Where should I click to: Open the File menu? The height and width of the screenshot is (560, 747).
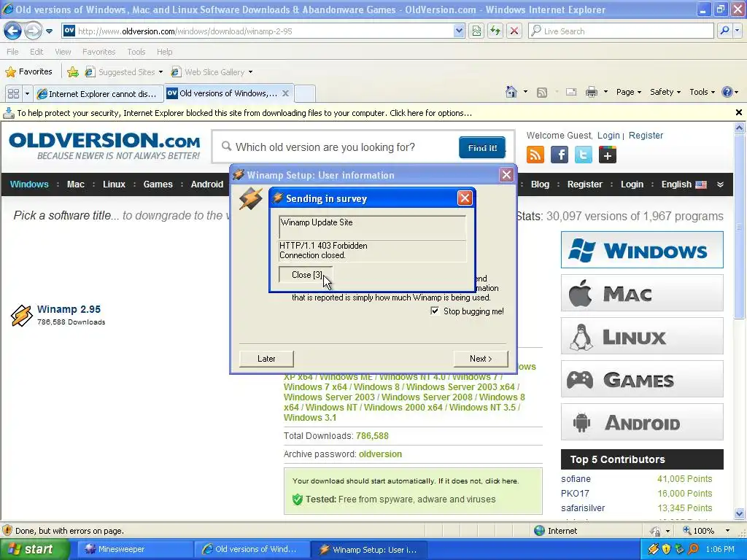pyautogui.click(x=13, y=52)
